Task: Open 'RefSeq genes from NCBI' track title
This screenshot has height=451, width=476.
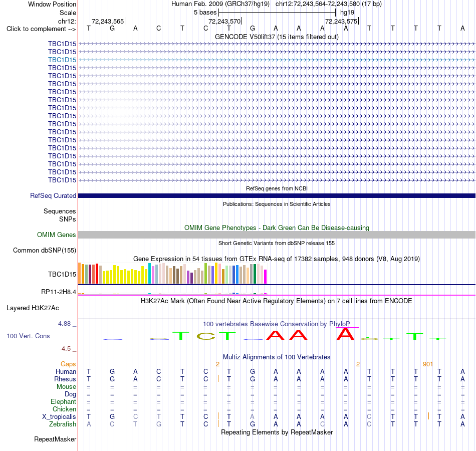Action: point(277,188)
